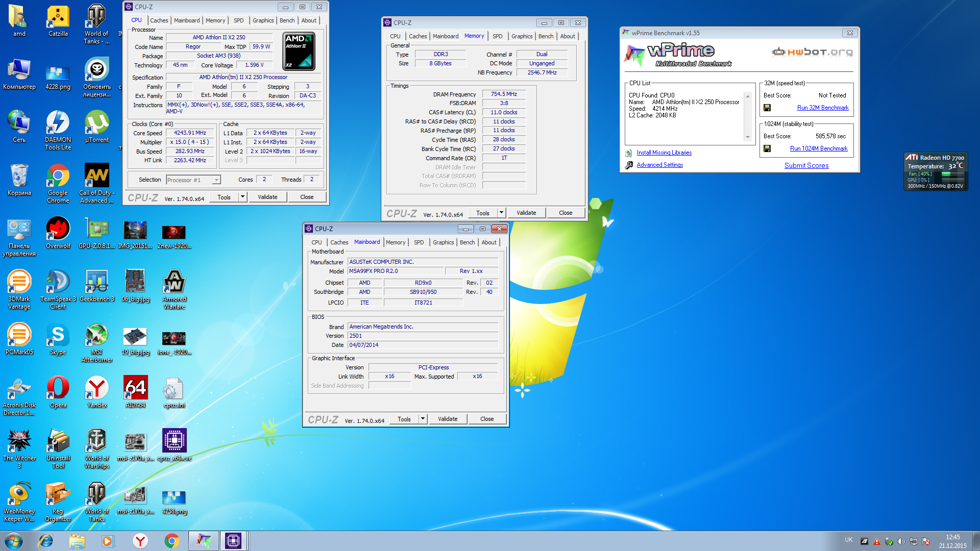Open Bench tab in CPU-Z CPU window
This screenshot has width=980, height=551.
pyautogui.click(x=287, y=20)
